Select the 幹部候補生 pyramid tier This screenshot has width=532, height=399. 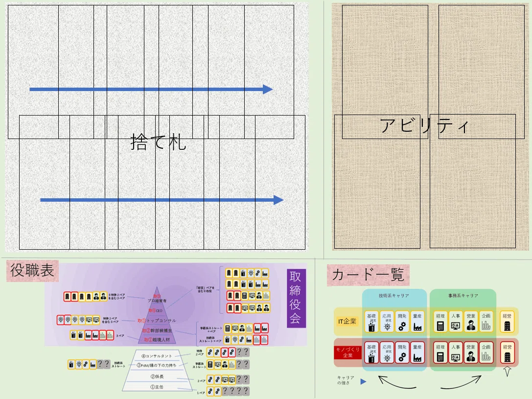tap(157, 330)
